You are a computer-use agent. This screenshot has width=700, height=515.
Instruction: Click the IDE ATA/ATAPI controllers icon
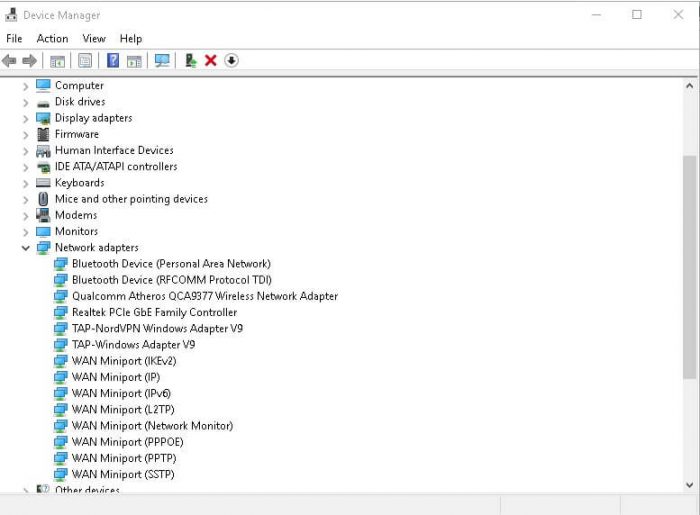tap(44, 167)
